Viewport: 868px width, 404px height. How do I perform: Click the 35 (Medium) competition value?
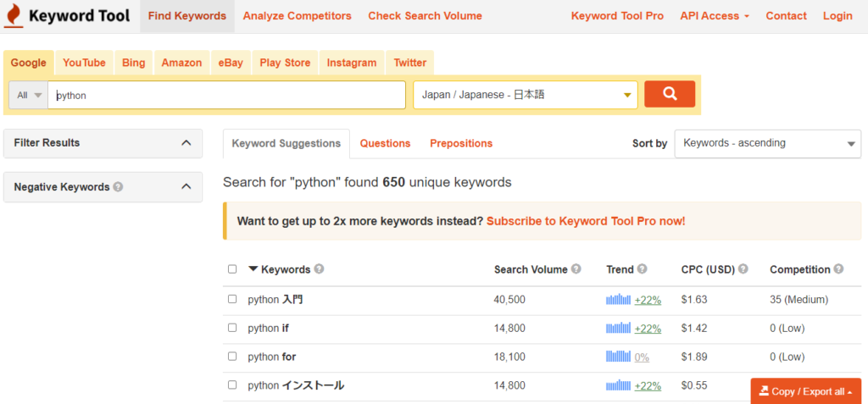[798, 300]
